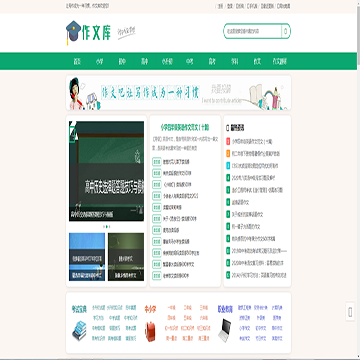Open the 二年级 link in orange section
This screenshot has width=360, height=360.
188,308
